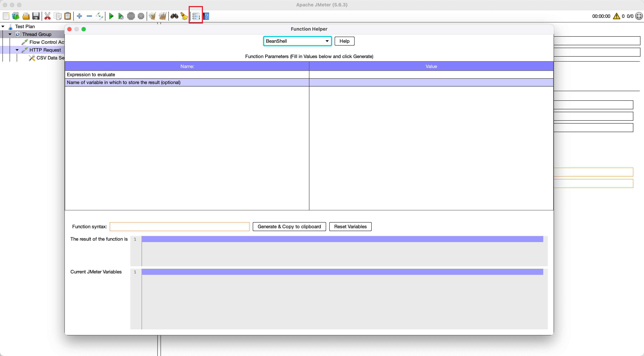Maximize Function Helper with green button
644x356 pixels.
tap(84, 29)
